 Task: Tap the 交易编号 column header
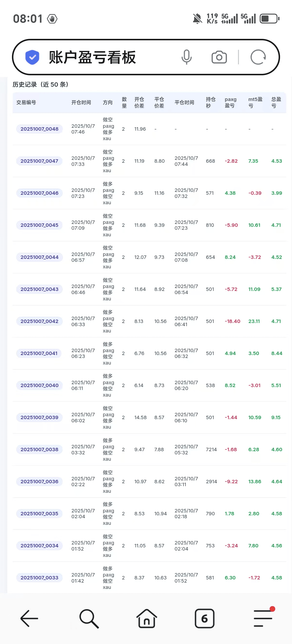coord(26,102)
